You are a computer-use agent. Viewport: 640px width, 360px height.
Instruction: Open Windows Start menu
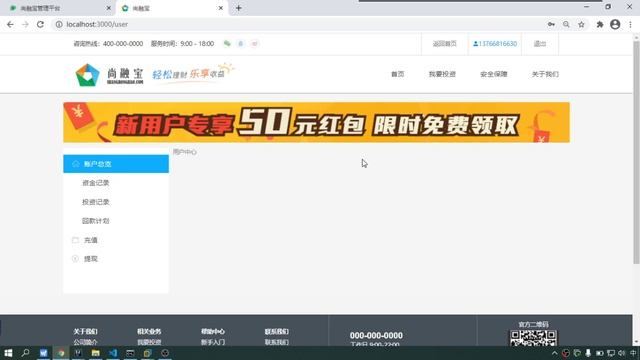coord(8,353)
